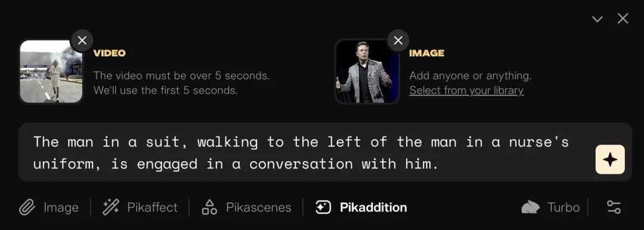Remove the uploaded image with its X
Screen dimensions: 644x230
click(x=398, y=40)
